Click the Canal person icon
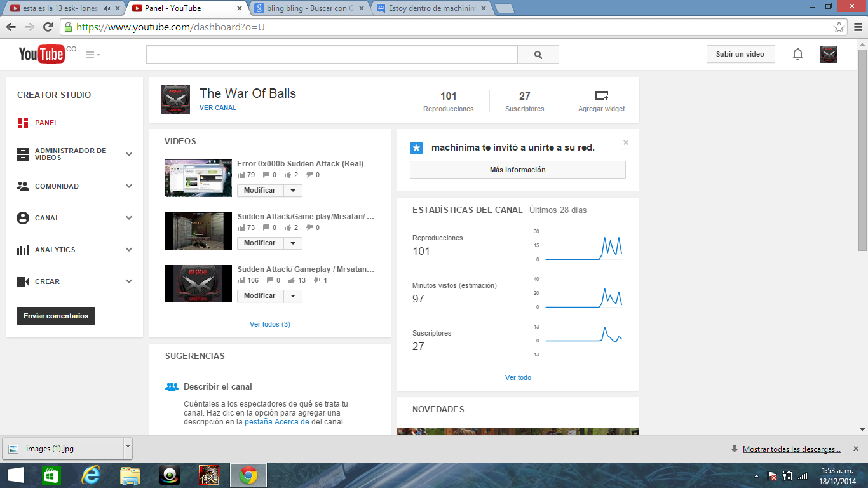Image resolution: width=868 pixels, height=488 pixels. tap(23, 218)
